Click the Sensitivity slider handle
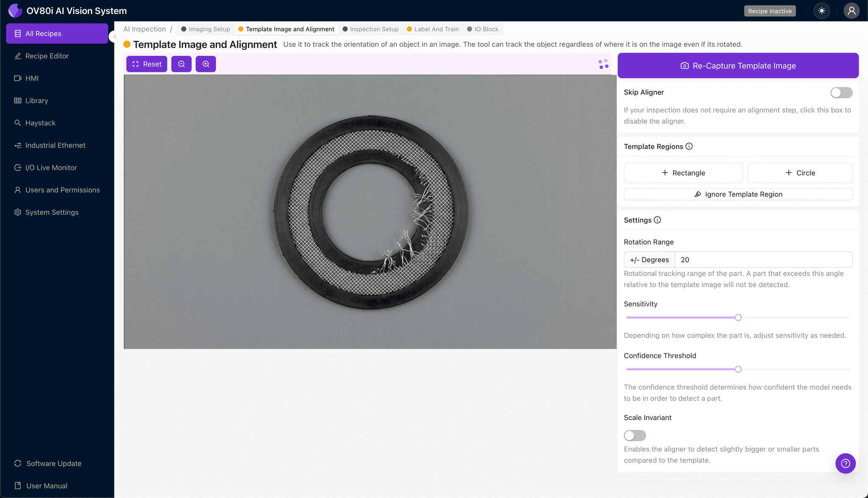The image size is (868, 498). [x=738, y=317]
